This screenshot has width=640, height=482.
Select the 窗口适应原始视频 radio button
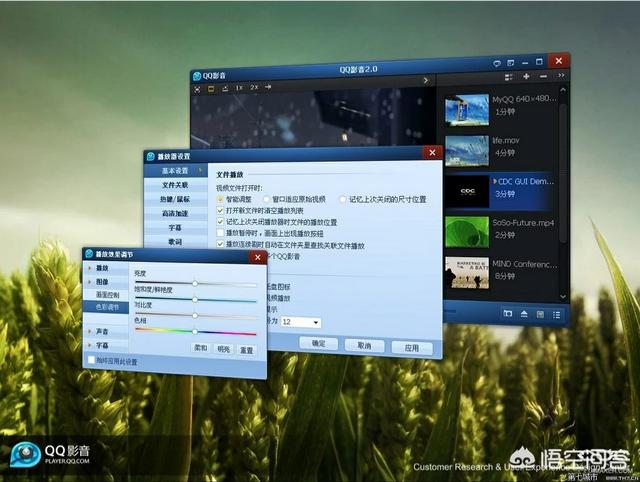click(267, 199)
